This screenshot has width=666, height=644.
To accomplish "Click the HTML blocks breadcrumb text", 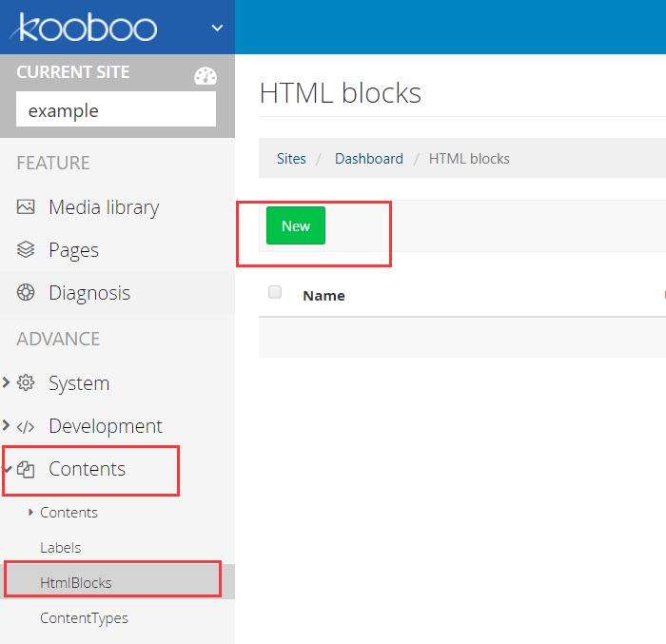I will (x=469, y=159).
